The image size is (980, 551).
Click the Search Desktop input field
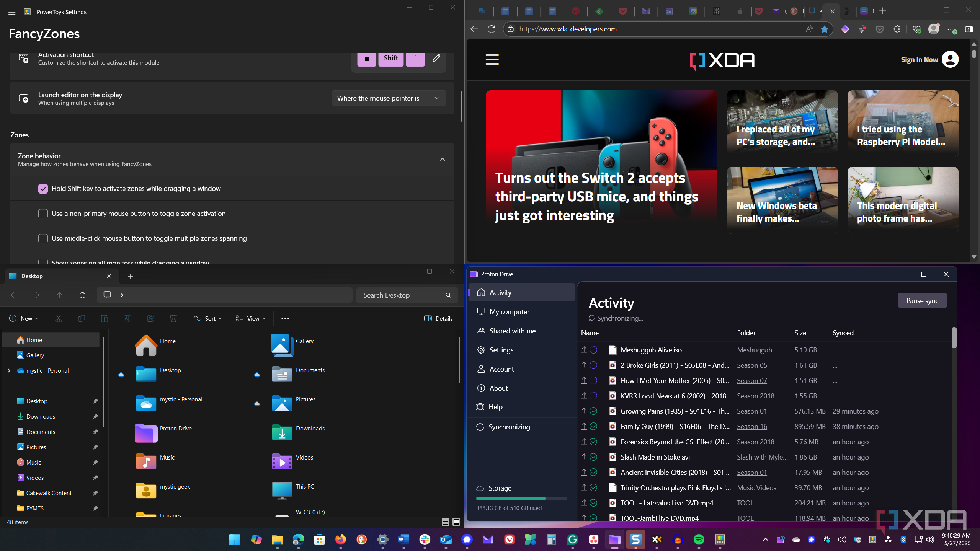(x=407, y=295)
